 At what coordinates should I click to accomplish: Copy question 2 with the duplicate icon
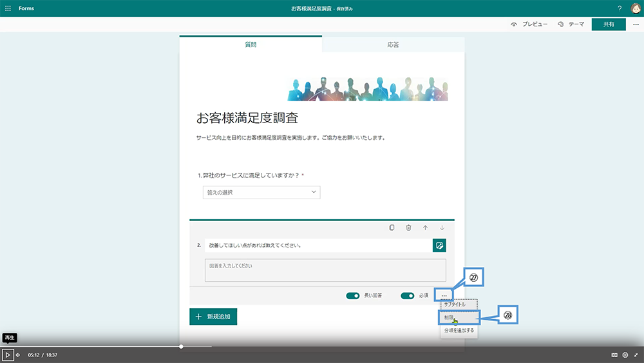(392, 228)
